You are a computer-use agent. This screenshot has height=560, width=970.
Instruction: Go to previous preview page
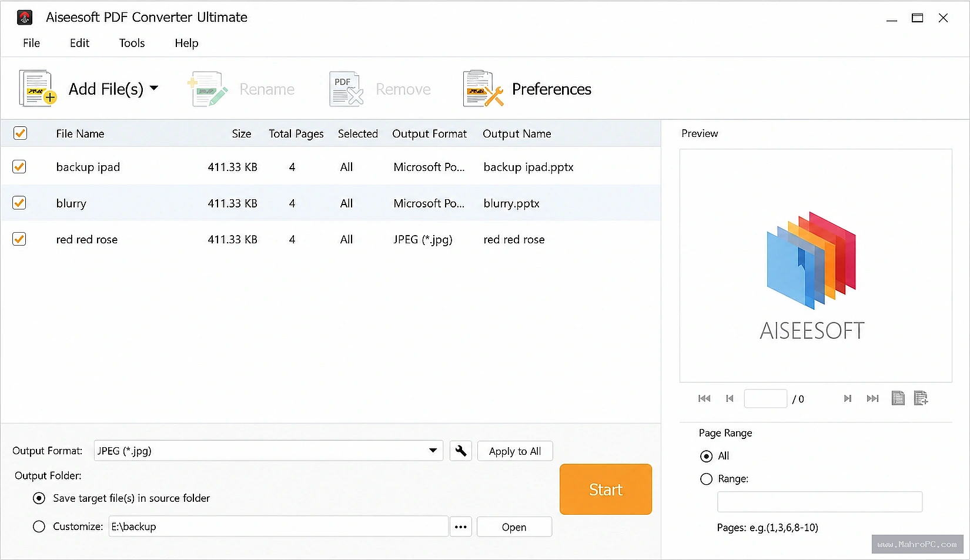(730, 398)
